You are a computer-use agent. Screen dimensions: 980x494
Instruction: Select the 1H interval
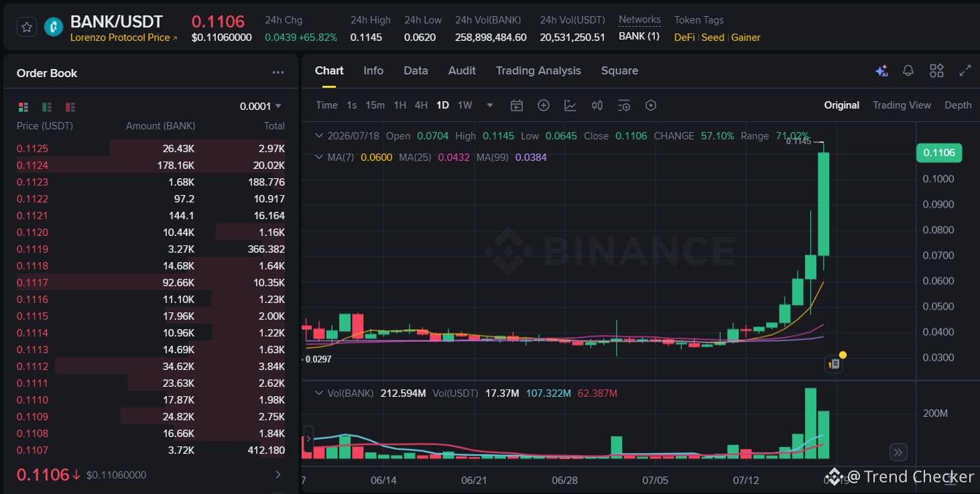click(400, 105)
